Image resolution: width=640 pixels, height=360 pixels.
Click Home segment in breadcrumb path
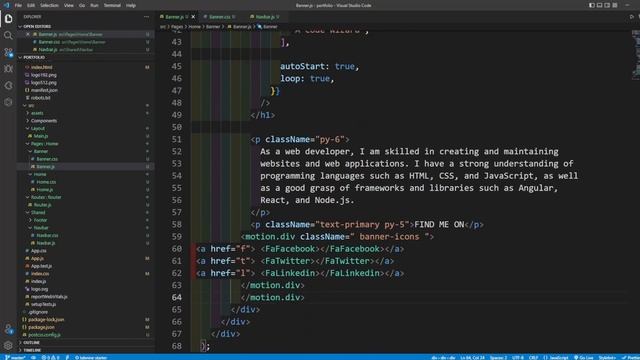194,27
